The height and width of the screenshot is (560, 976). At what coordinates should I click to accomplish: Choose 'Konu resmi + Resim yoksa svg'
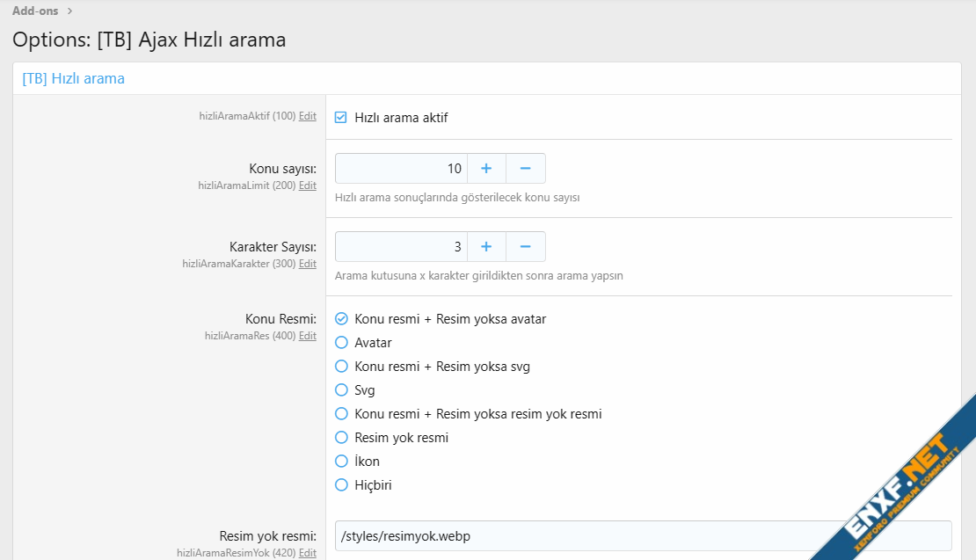click(341, 367)
